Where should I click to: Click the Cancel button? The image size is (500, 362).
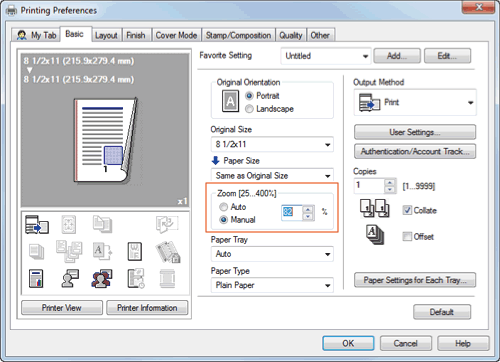(406, 343)
